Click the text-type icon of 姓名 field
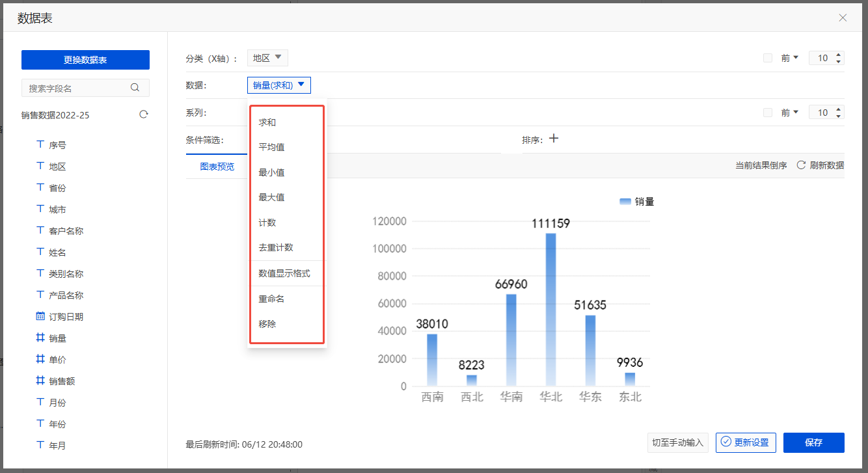The height and width of the screenshot is (473, 868). (x=40, y=252)
